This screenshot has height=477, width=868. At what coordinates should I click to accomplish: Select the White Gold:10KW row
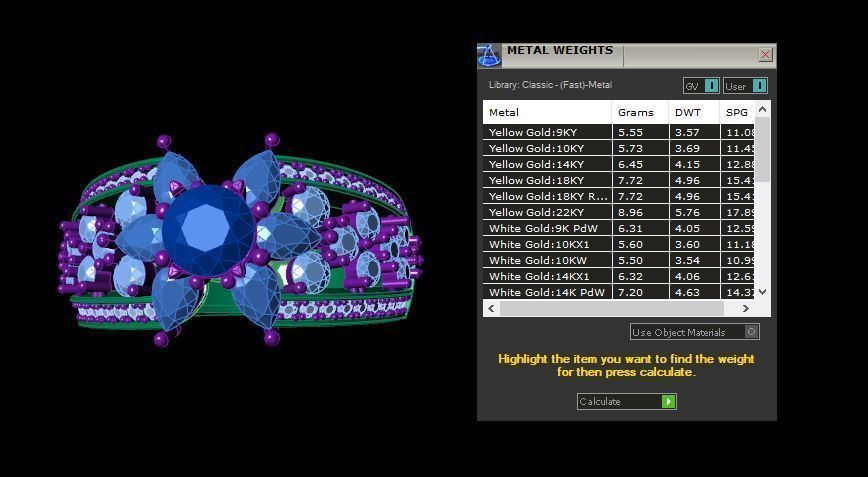coord(619,260)
